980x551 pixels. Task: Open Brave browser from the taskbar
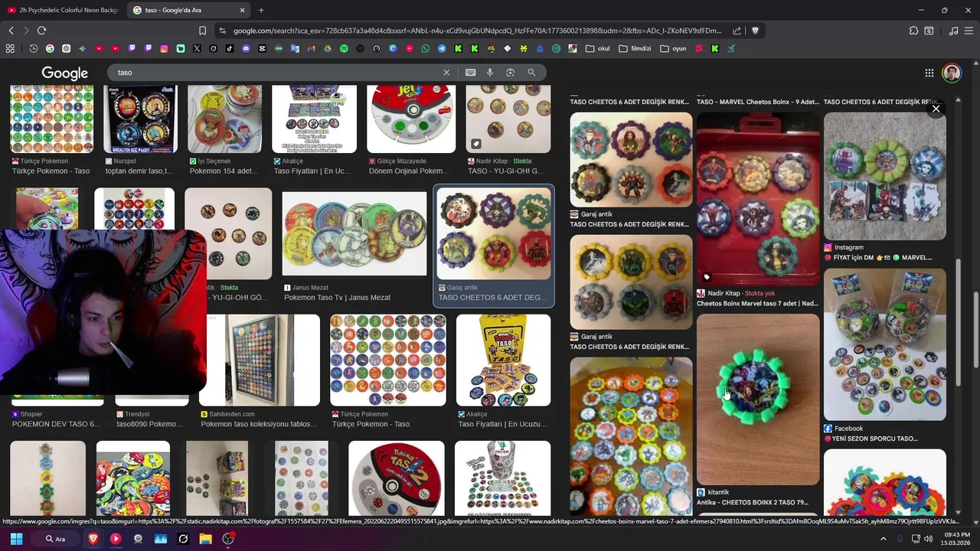tap(93, 539)
